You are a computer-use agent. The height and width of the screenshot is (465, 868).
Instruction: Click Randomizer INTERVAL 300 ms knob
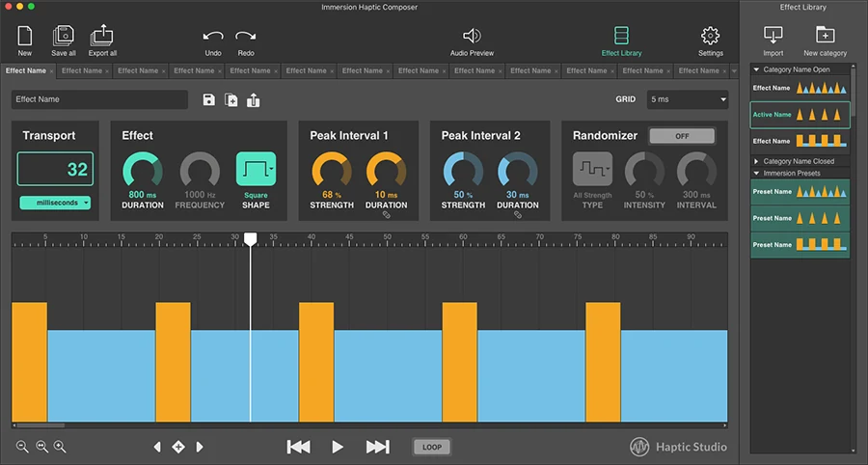tap(696, 171)
